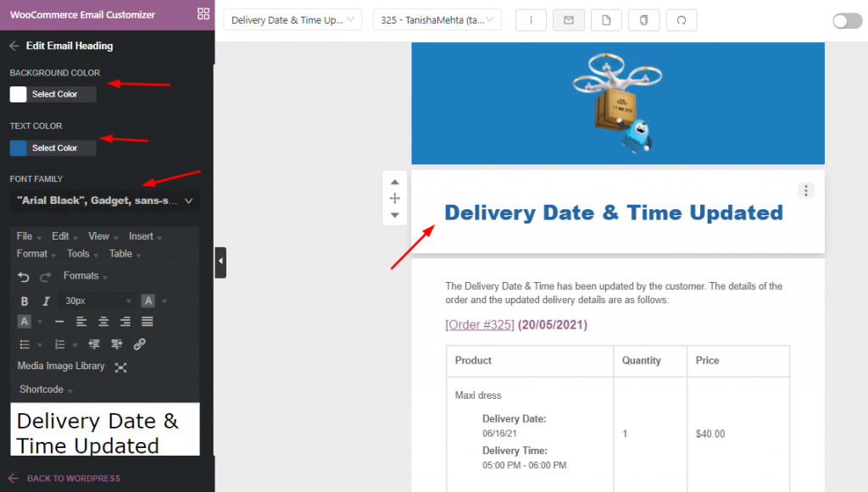Viewport: 868px width, 492px height.
Task: Open the order selector showing 325 TanishaMehta
Action: click(437, 18)
